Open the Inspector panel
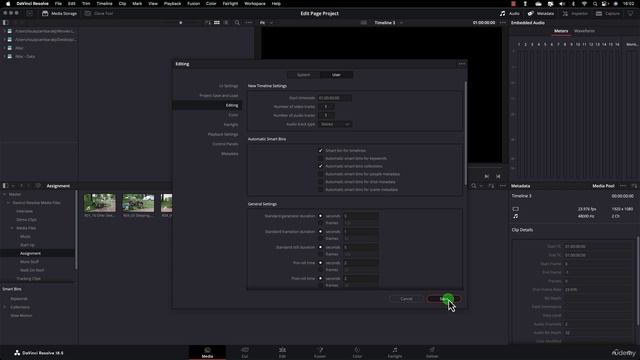The image size is (640, 360). pyautogui.click(x=575, y=13)
